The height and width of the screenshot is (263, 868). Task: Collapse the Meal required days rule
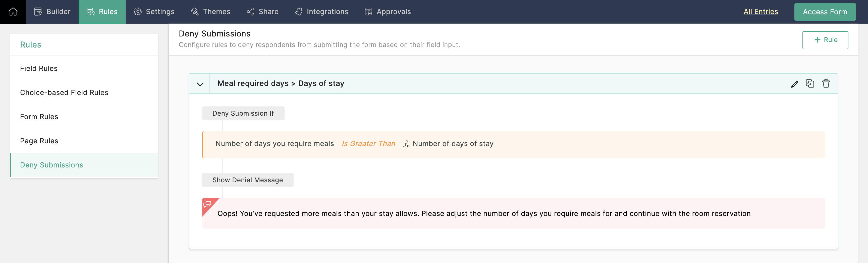200,84
